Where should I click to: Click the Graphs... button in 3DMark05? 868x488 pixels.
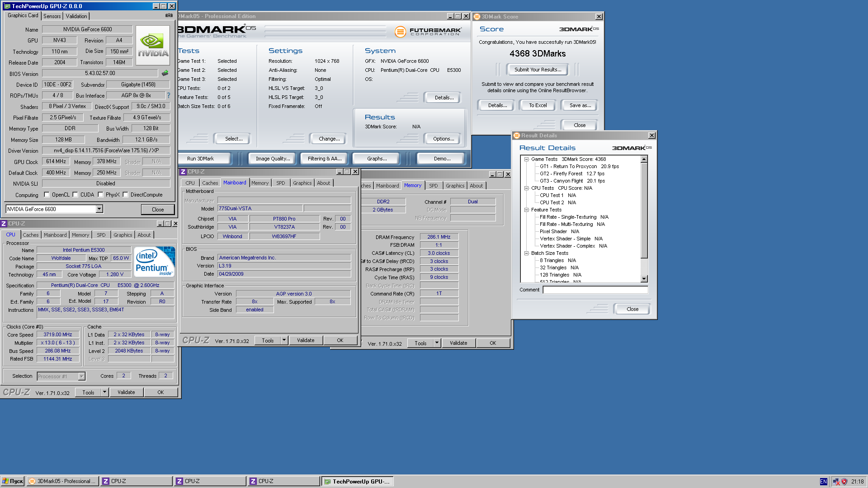[377, 159]
